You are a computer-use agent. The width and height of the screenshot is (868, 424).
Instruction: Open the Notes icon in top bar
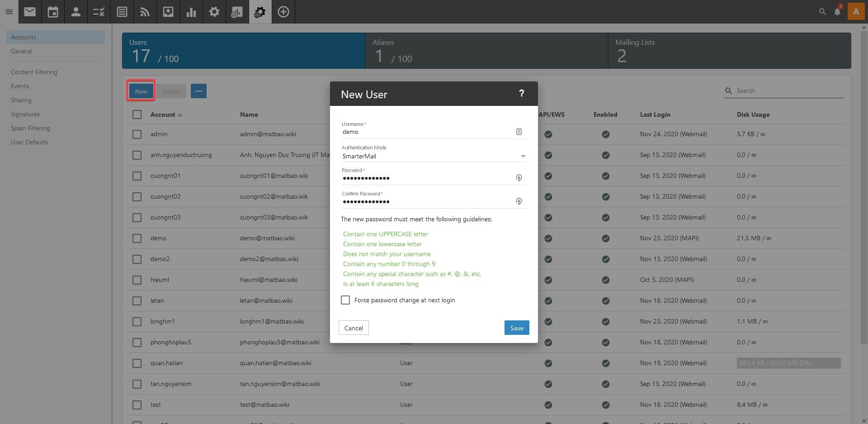tap(122, 12)
